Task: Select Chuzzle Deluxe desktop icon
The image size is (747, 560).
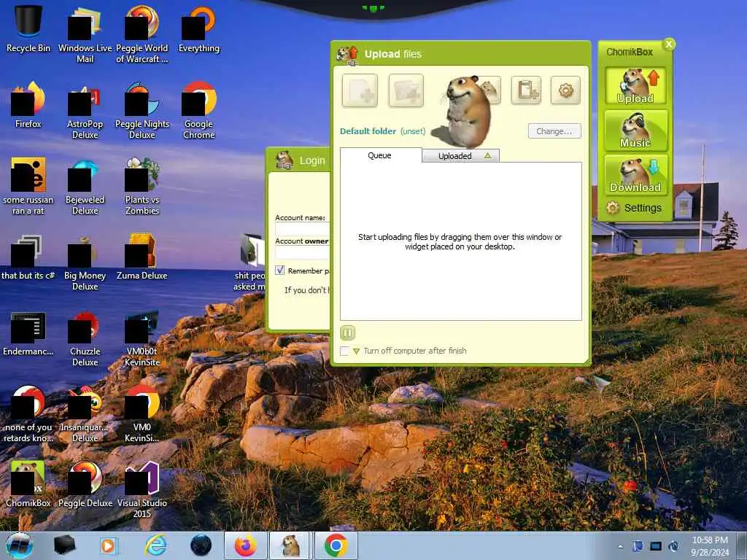Action: pyautogui.click(x=85, y=338)
